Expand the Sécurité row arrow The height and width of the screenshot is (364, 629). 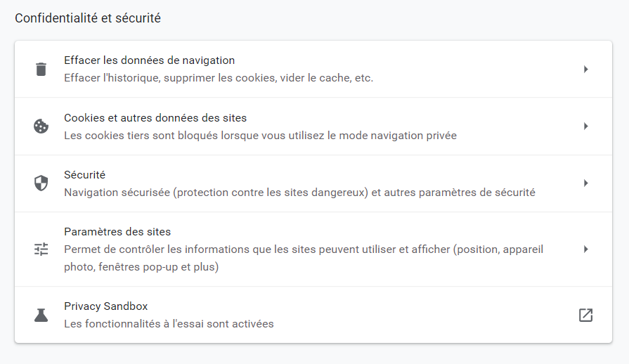[x=585, y=183]
